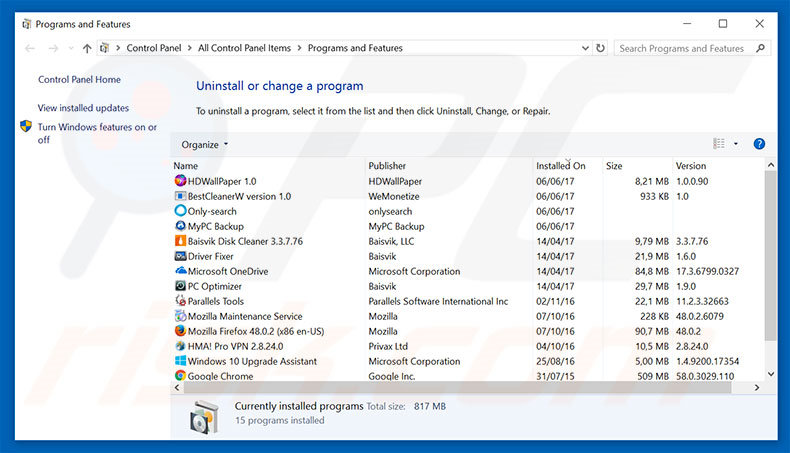Click the HMA! Pro VPN icon
This screenshot has height=453, width=790.
(180, 346)
